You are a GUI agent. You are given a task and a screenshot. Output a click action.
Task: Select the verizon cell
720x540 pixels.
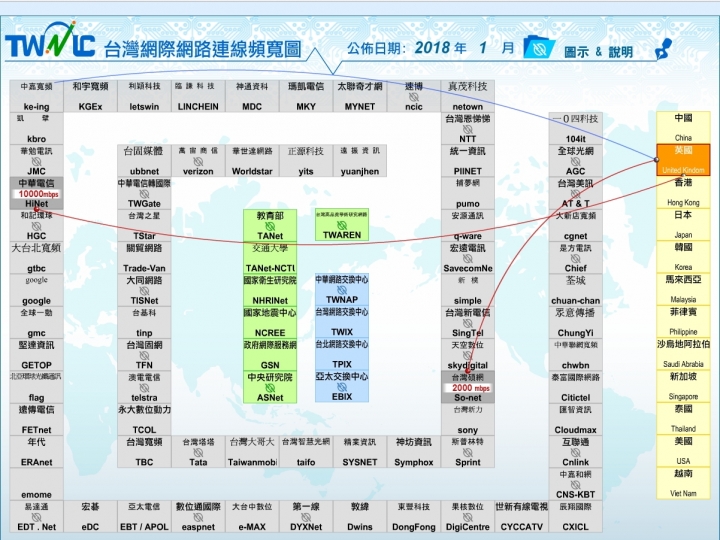(x=198, y=161)
